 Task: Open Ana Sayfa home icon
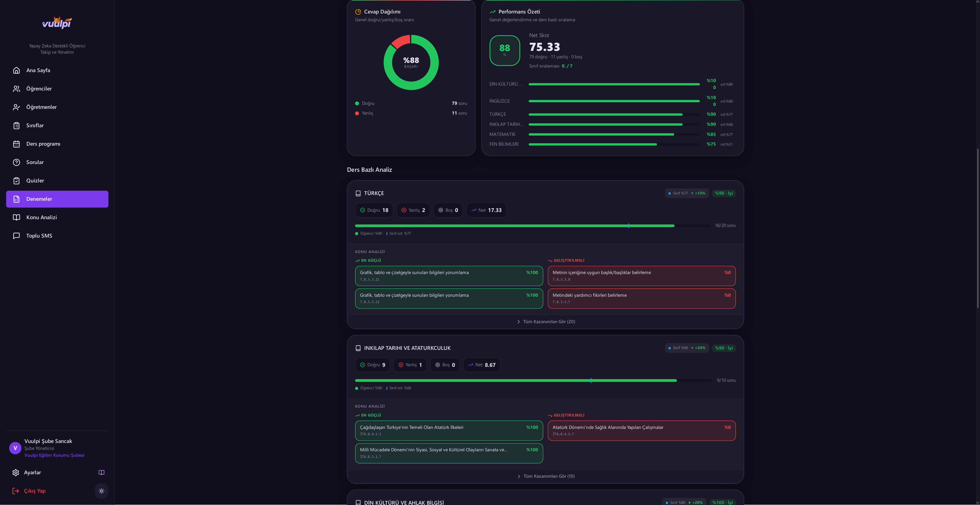click(x=16, y=70)
